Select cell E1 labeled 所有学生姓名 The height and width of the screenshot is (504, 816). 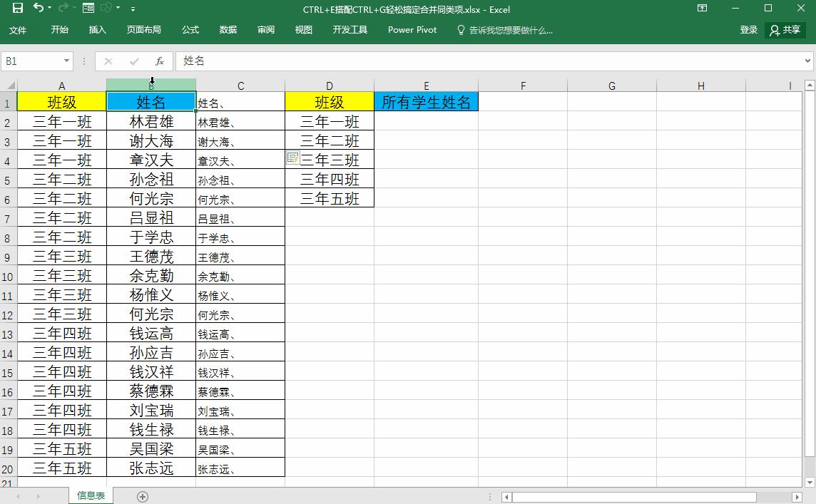426,101
